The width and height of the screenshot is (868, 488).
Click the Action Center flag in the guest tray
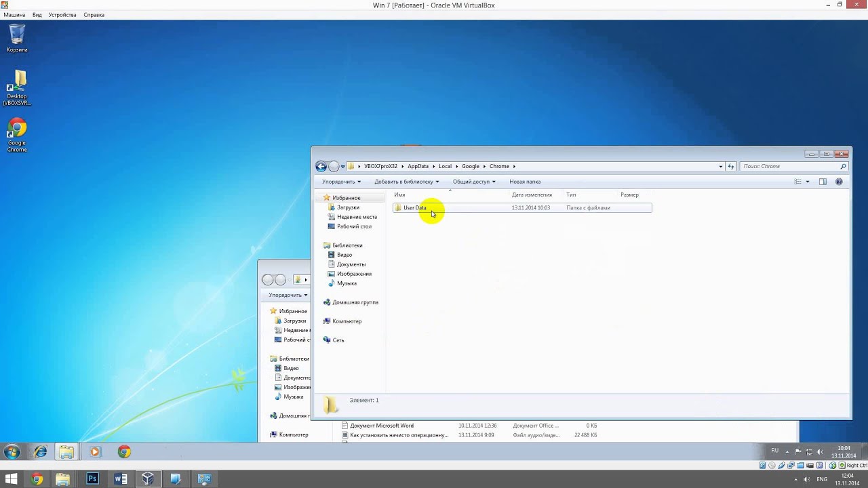[x=797, y=451]
